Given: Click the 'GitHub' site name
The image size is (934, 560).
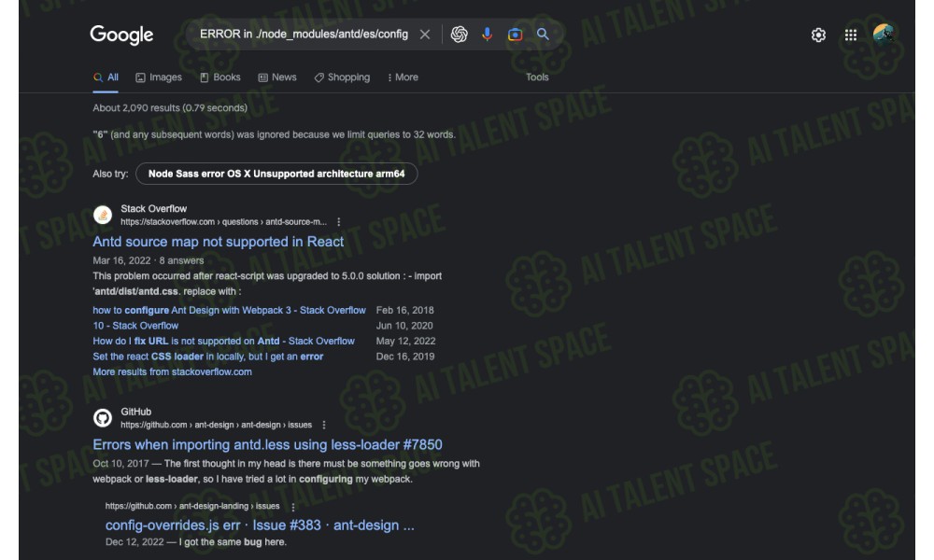Looking at the screenshot, I should (x=135, y=412).
